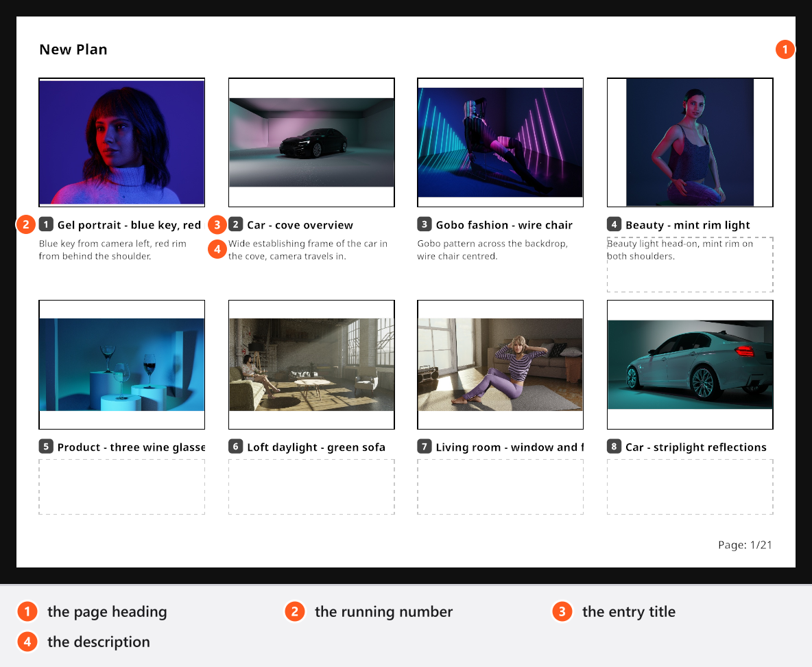This screenshot has width=812, height=667.
Task: Select the gobo fashion wire chair thumbnail
Action: click(500, 143)
